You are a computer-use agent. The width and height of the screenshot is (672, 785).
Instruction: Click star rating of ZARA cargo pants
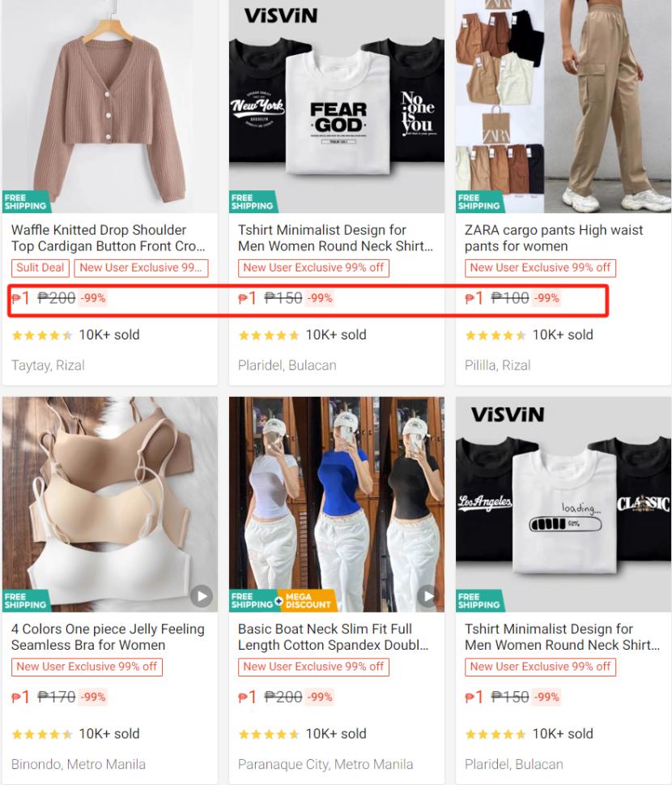pos(495,335)
